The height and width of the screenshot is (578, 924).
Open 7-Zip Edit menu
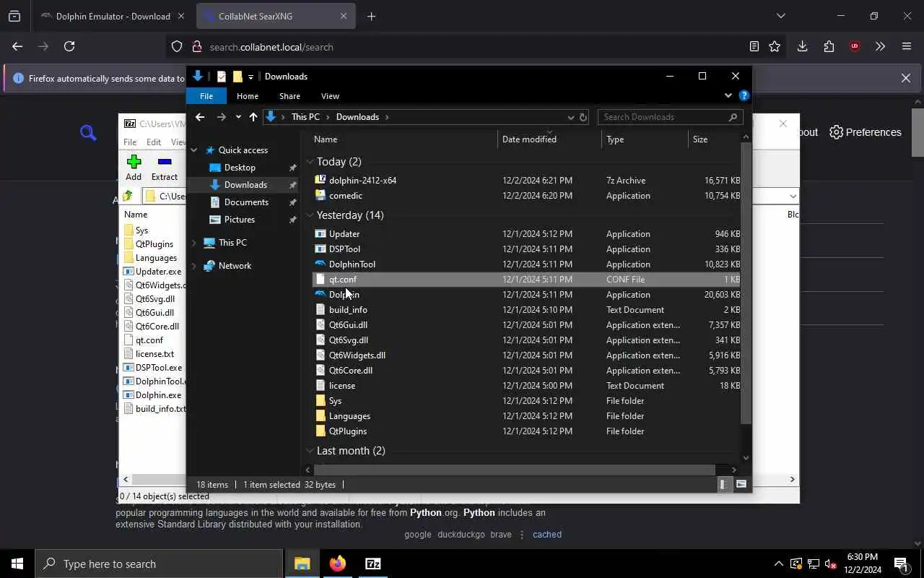pos(154,142)
